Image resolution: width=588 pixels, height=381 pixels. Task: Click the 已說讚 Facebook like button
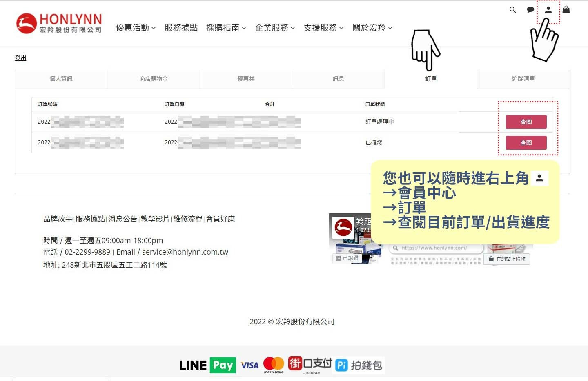347,258
